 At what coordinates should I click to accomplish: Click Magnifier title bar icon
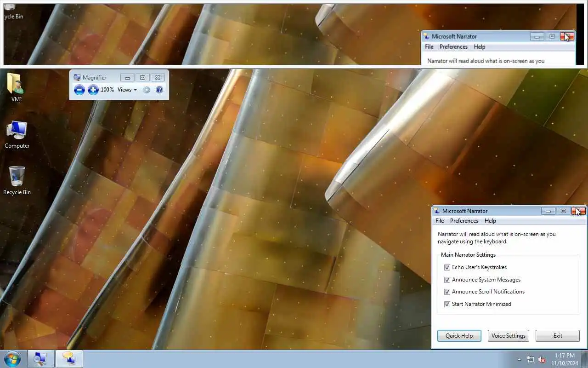tap(77, 78)
